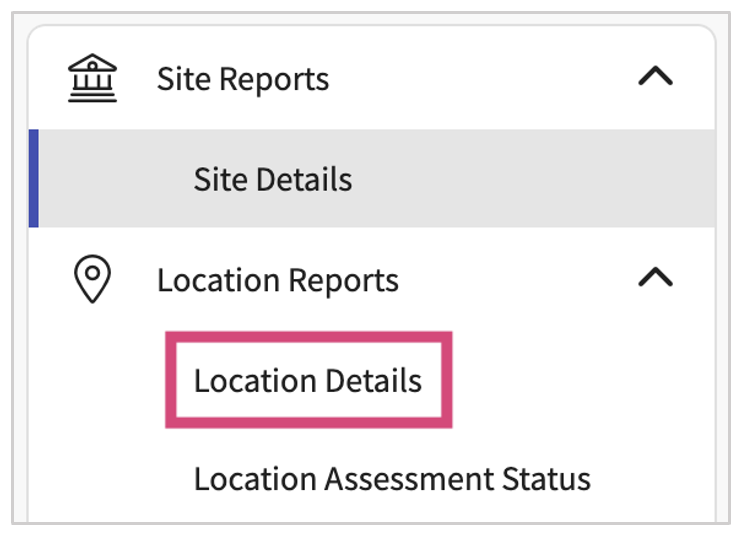Image resolution: width=742 pixels, height=534 pixels.
Task: Go to Site Details under Site Reports
Action: coord(273,180)
